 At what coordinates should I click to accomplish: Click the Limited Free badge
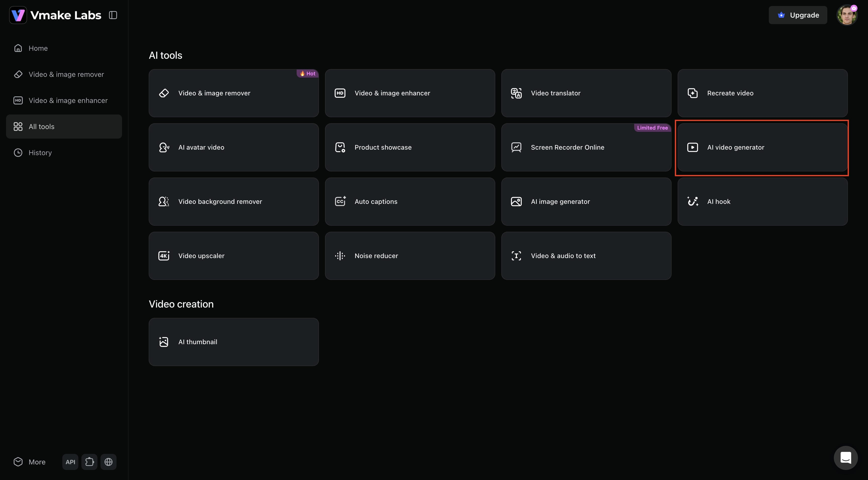click(652, 128)
